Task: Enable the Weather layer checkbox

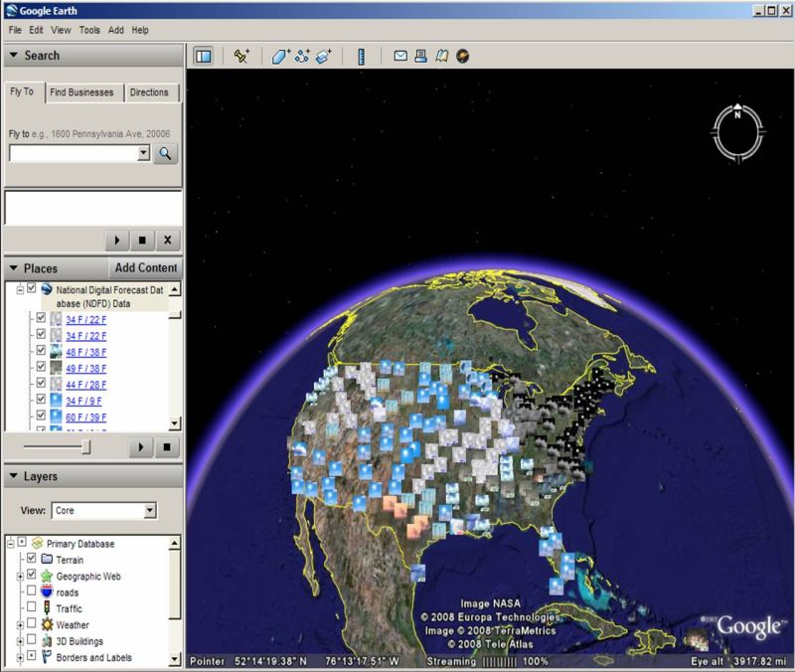Action: (32, 623)
